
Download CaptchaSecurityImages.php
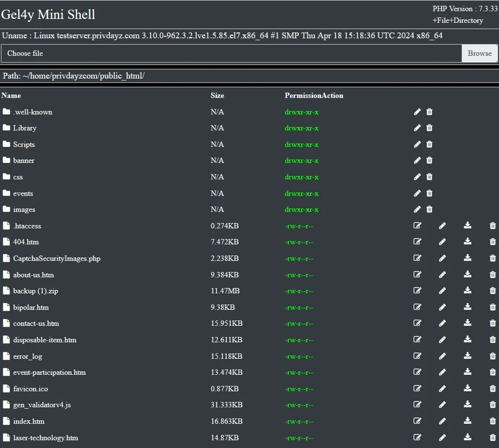click(x=468, y=258)
